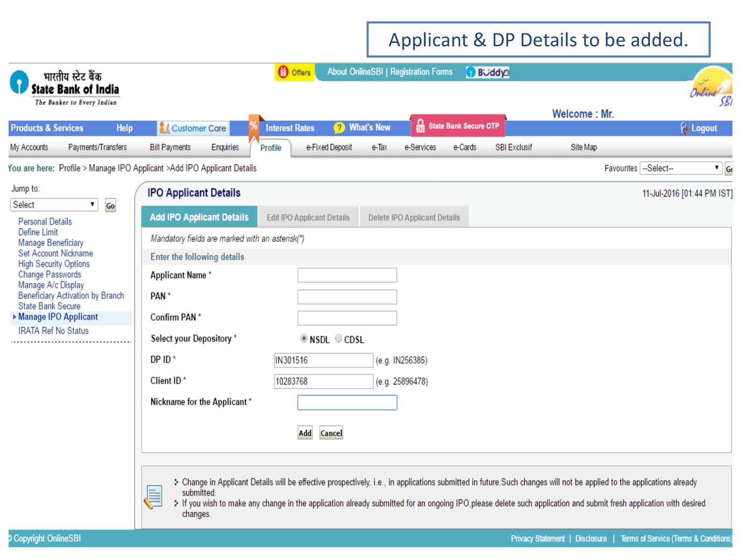The width and height of the screenshot is (747, 560).
Task: Switch to Edit IPO Applicant Details tab
Action: coord(308,217)
